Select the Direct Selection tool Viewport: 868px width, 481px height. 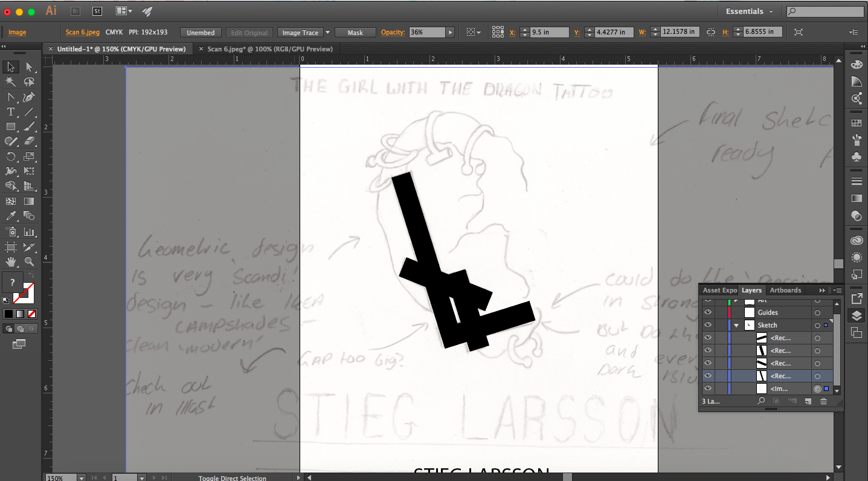(29, 66)
